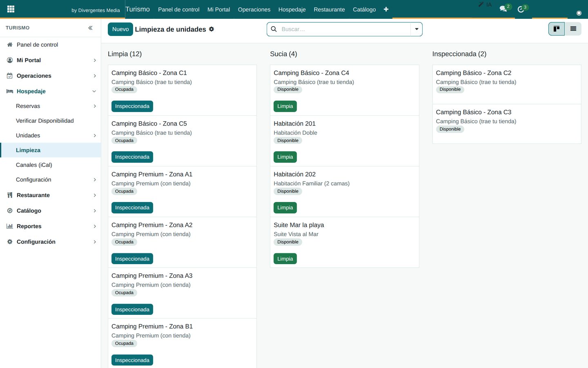The image size is (588, 368).
Task: Click the plus icon in top navbar
Action: (386, 9)
